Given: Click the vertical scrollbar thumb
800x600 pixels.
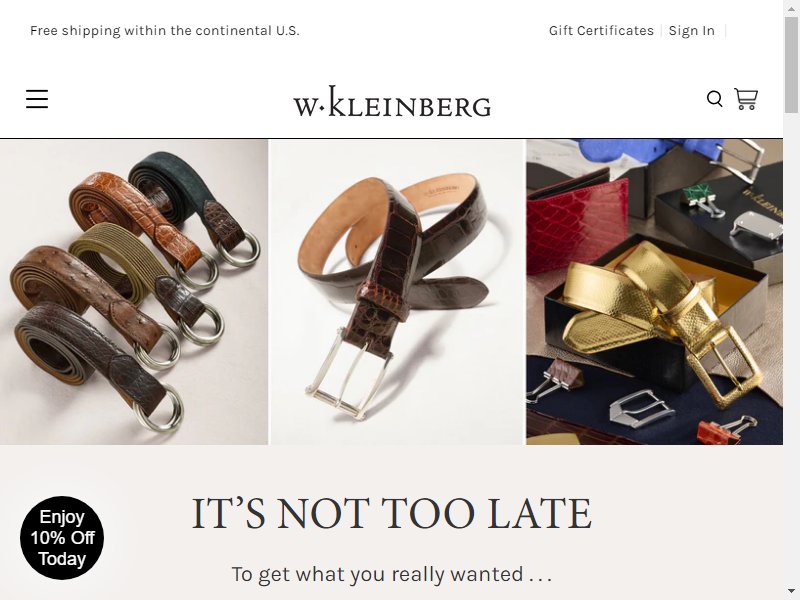Looking at the screenshot, I should pyautogui.click(x=791, y=65).
